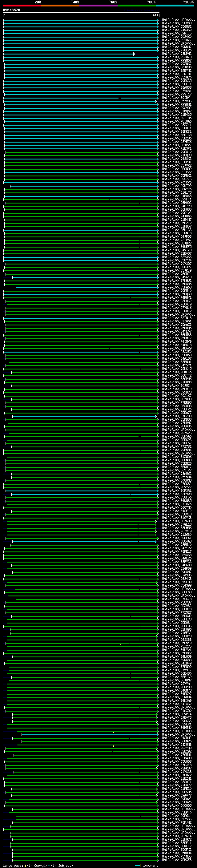Select the UniRef100_B3E908 label
The image size is (197, 868).
pos(177,494)
